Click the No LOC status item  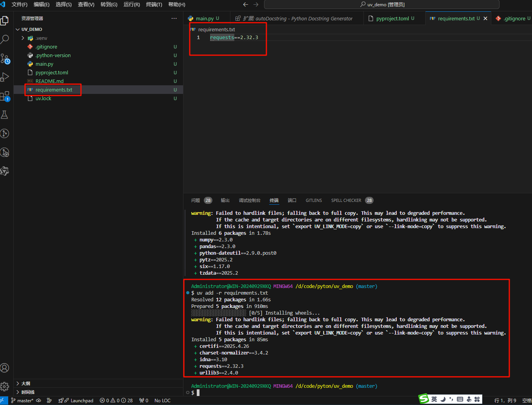point(162,400)
